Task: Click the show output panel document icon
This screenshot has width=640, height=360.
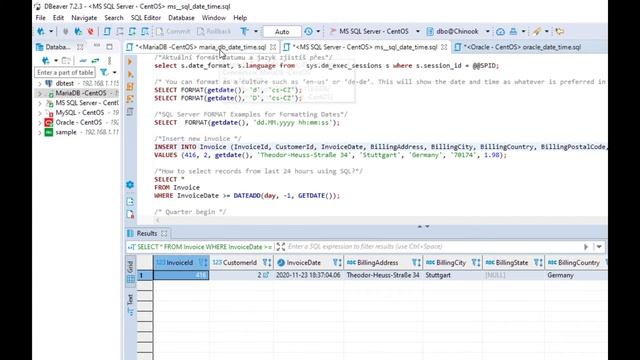Action: point(130,202)
